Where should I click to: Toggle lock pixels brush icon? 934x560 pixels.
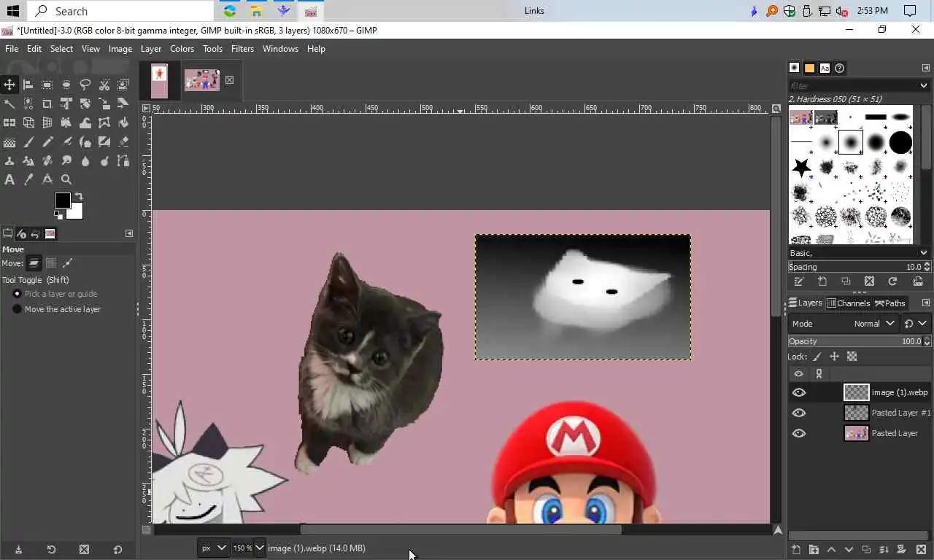pyautogui.click(x=817, y=357)
